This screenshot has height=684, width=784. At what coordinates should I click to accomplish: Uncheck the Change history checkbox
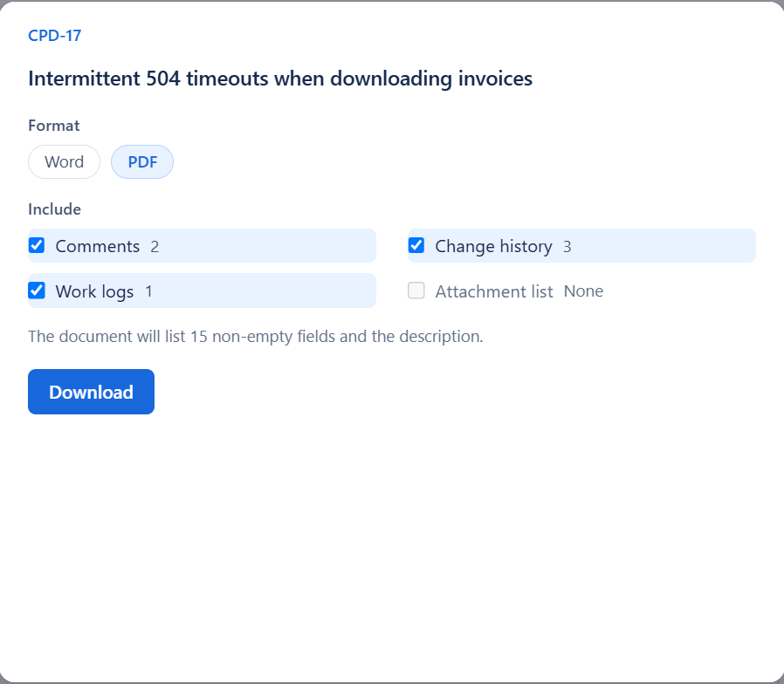[x=416, y=245]
